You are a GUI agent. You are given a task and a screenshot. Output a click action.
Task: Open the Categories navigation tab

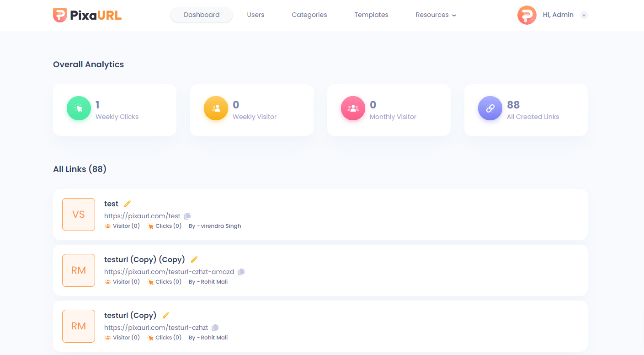coord(309,15)
